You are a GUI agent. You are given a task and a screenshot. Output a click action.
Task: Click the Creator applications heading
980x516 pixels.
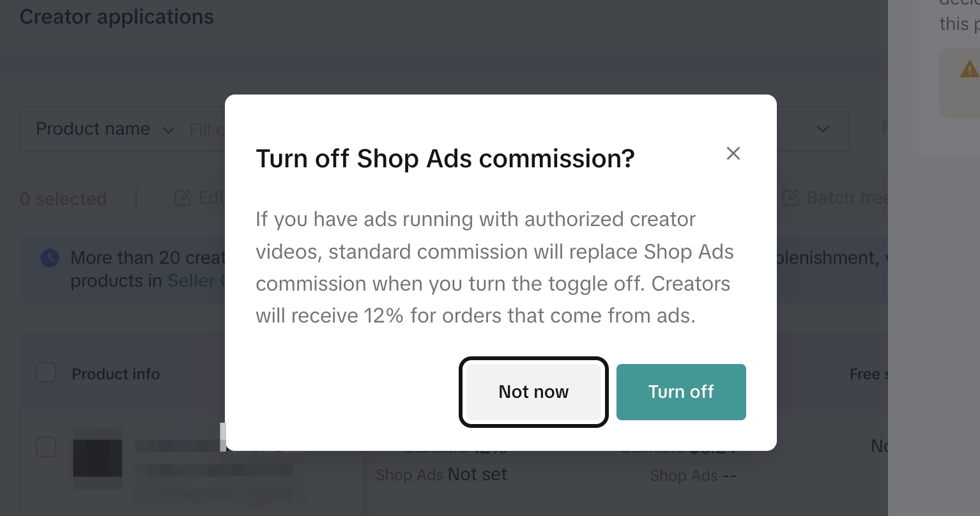[x=117, y=17]
